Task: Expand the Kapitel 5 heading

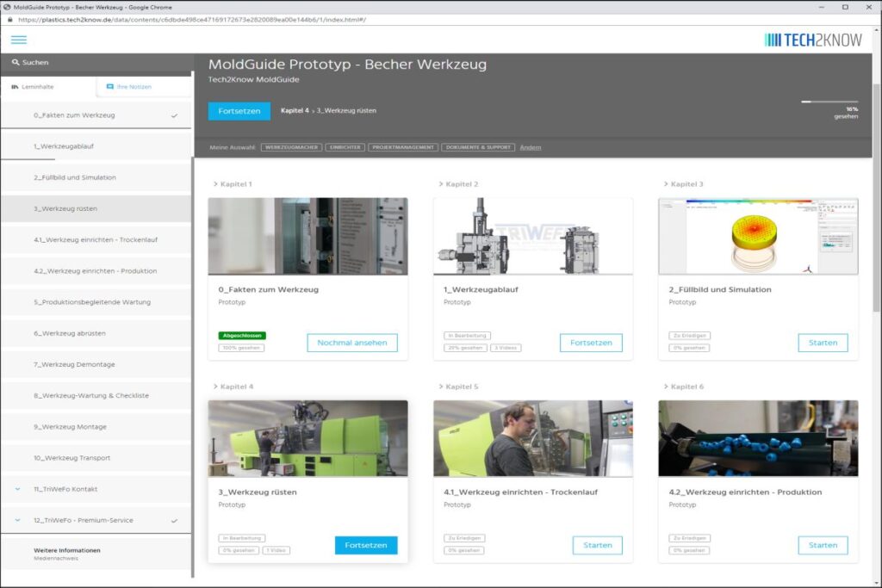Action: (458, 387)
